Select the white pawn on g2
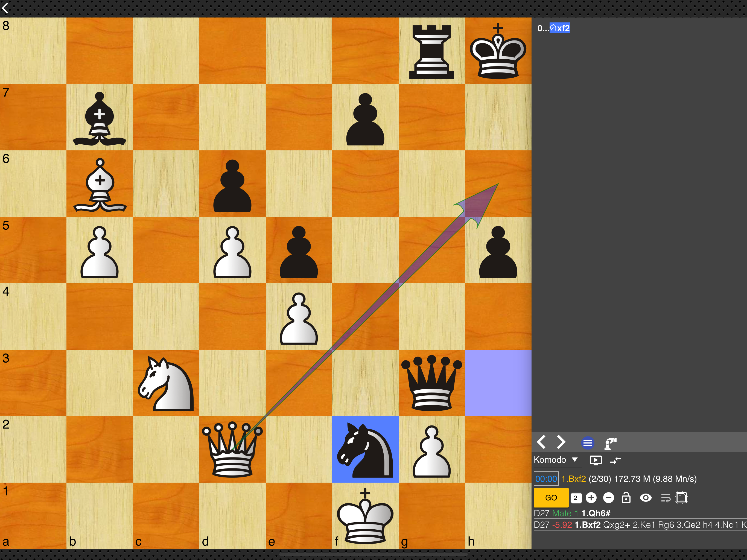This screenshot has width=747, height=560. pyautogui.click(x=431, y=451)
